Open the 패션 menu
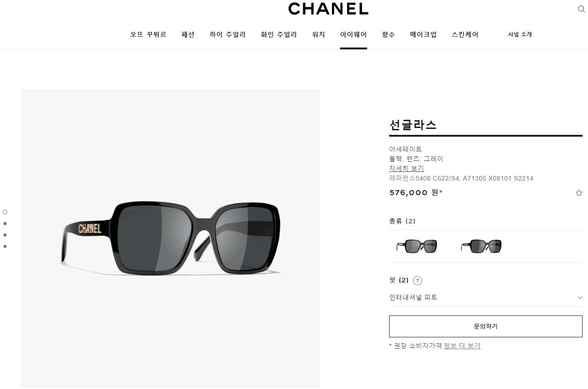 click(x=188, y=35)
